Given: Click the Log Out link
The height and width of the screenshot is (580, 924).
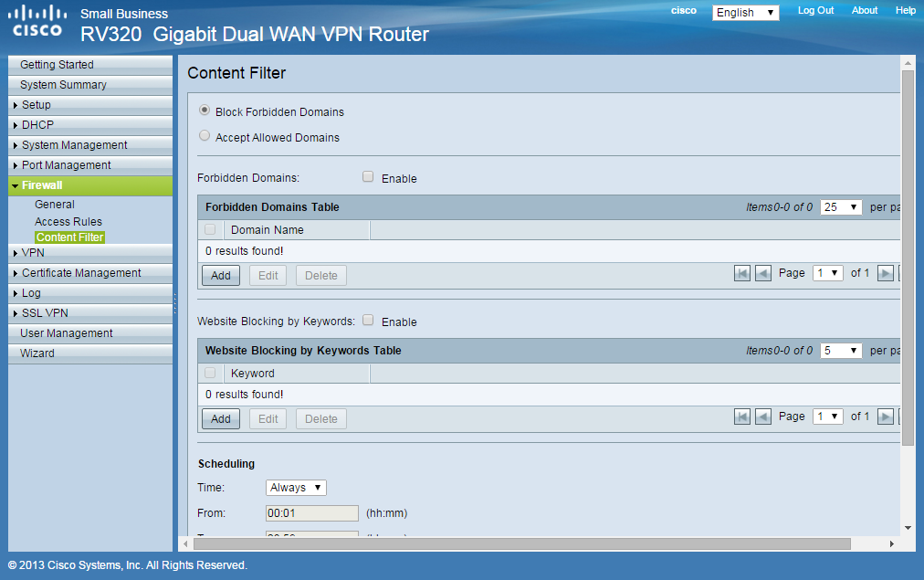Looking at the screenshot, I should tap(814, 10).
